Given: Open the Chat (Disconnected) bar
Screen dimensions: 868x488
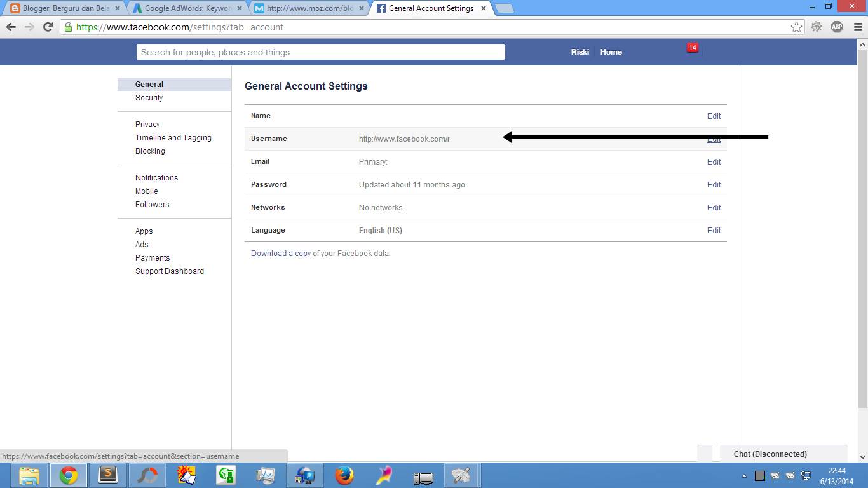Looking at the screenshot, I should 783,454.
